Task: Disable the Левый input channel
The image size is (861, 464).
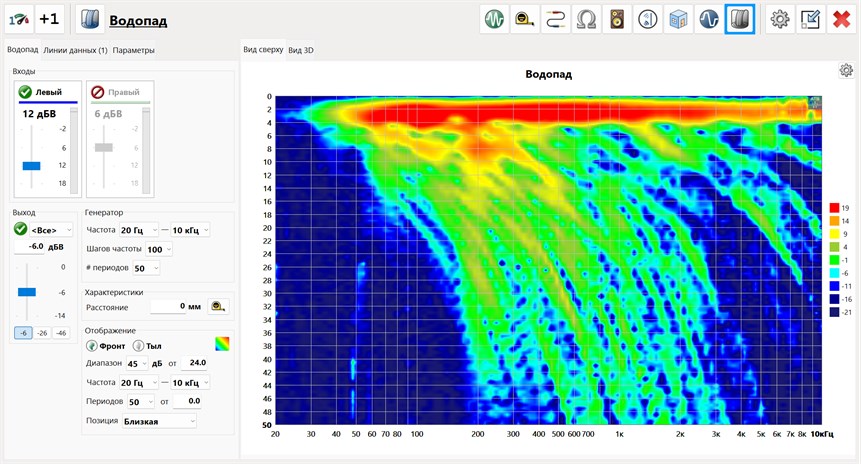Action: click(x=25, y=92)
